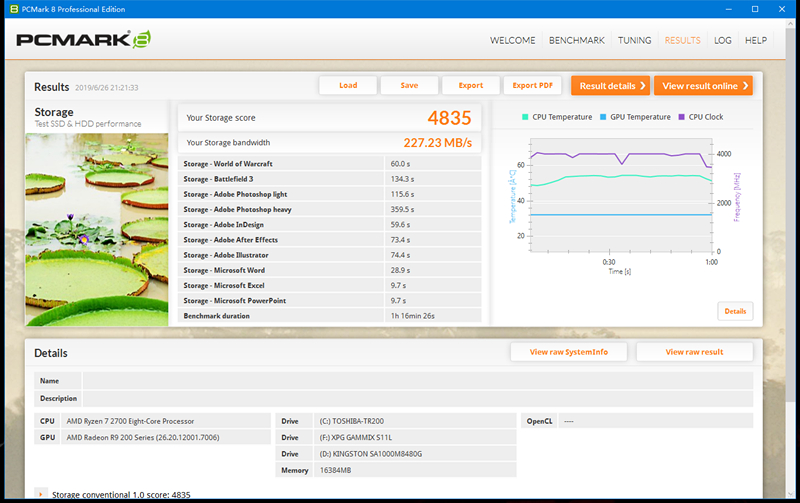Toggle the GPU Temperature legend entry
This screenshot has height=503, width=800.
click(638, 117)
